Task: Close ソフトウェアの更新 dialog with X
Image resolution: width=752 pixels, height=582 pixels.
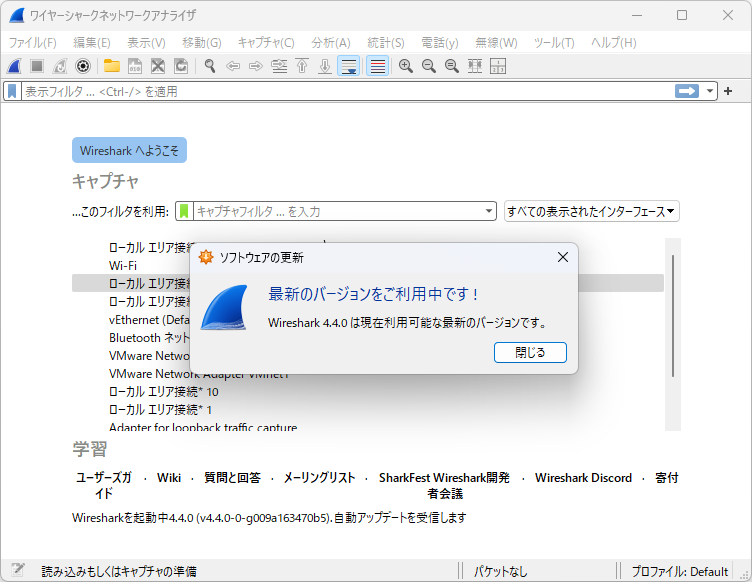Action: point(563,257)
